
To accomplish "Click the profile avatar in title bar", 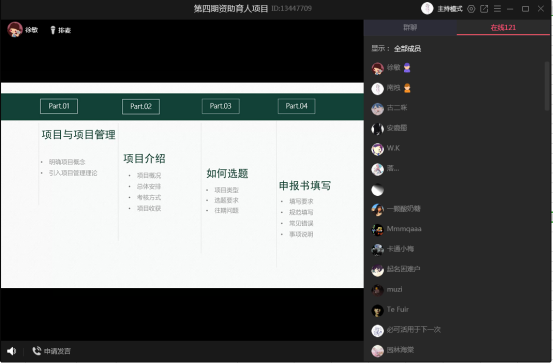I will (427, 8).
